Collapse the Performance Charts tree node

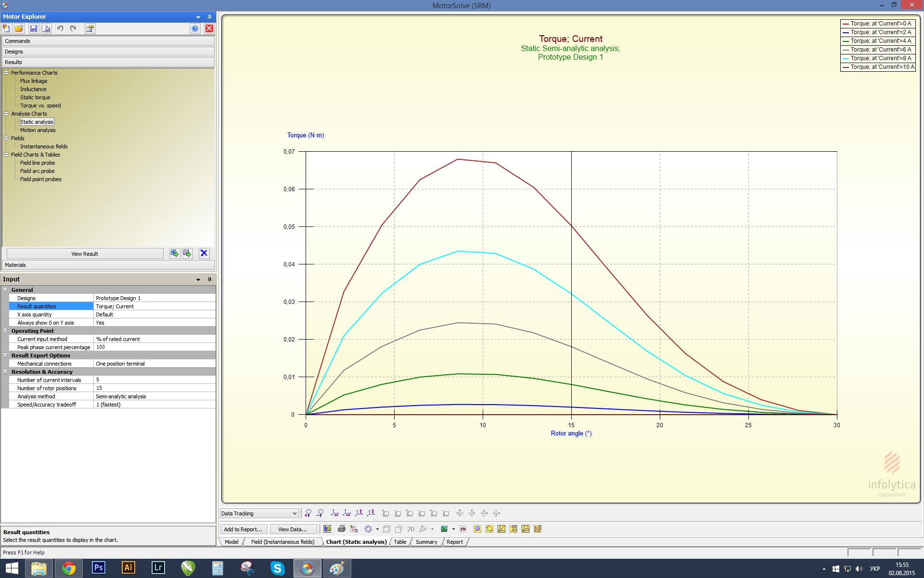[6, 73]
